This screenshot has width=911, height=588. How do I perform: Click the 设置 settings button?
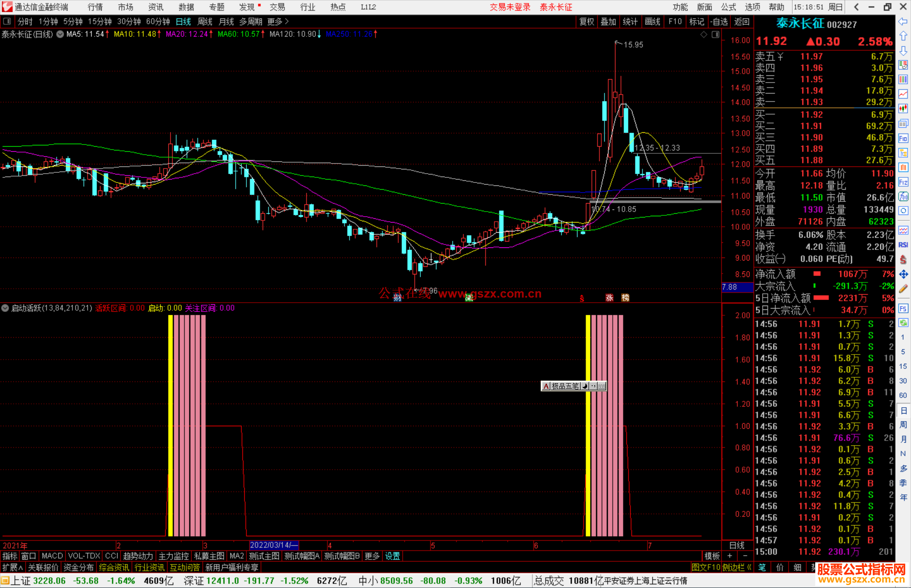point(392,556)
